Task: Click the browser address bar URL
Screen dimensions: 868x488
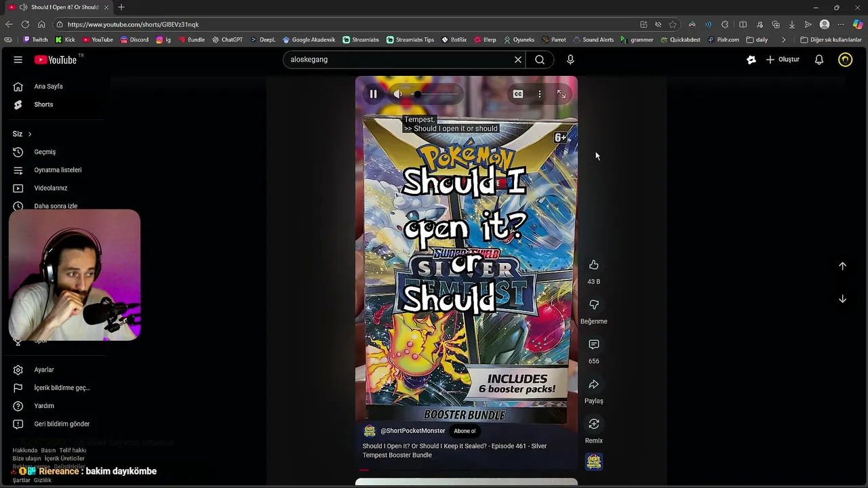Action: click(133, 24)
